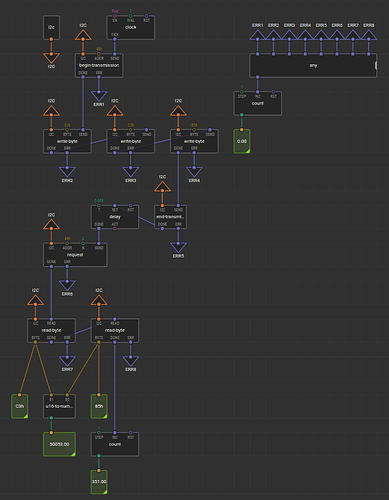This screenshot has width=389, height=500.
Task: Click the ERR6 bus triangle under request
Action: coord(67,286)
